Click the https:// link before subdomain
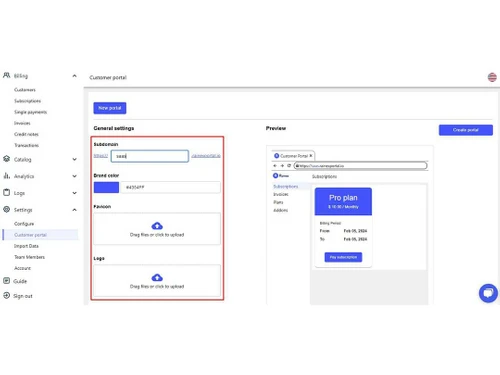Screen dimensions: 500x375 [x=101, y=156]
